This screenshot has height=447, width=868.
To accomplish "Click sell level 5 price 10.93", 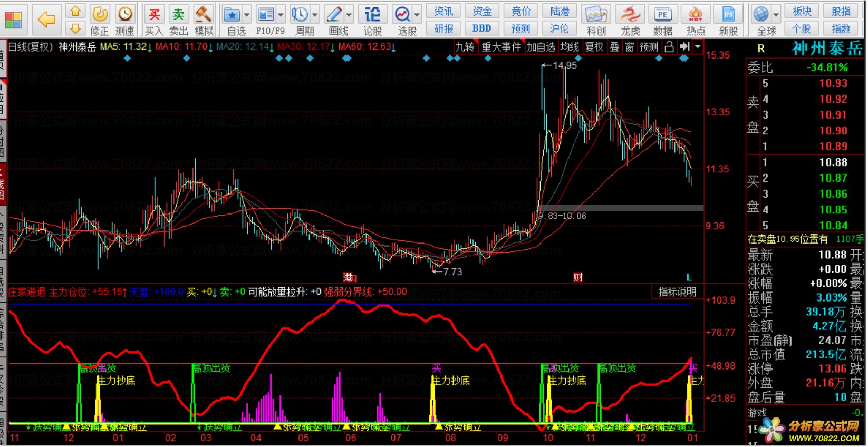I will 833,83.
